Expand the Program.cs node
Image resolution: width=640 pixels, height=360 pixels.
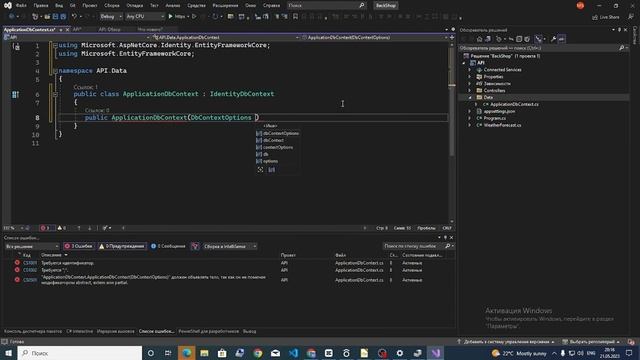[469, 118]
